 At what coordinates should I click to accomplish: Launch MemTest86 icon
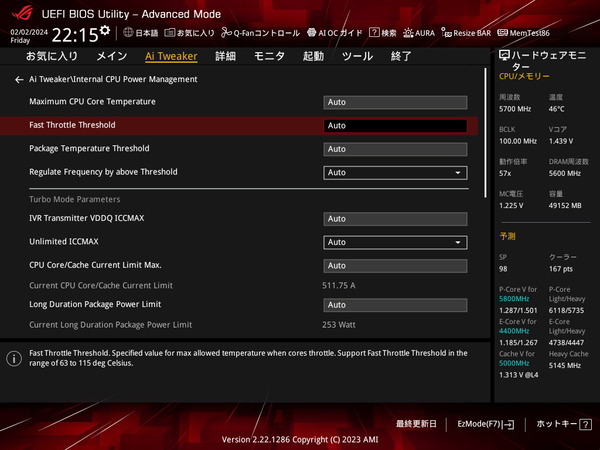pos(502,33)
